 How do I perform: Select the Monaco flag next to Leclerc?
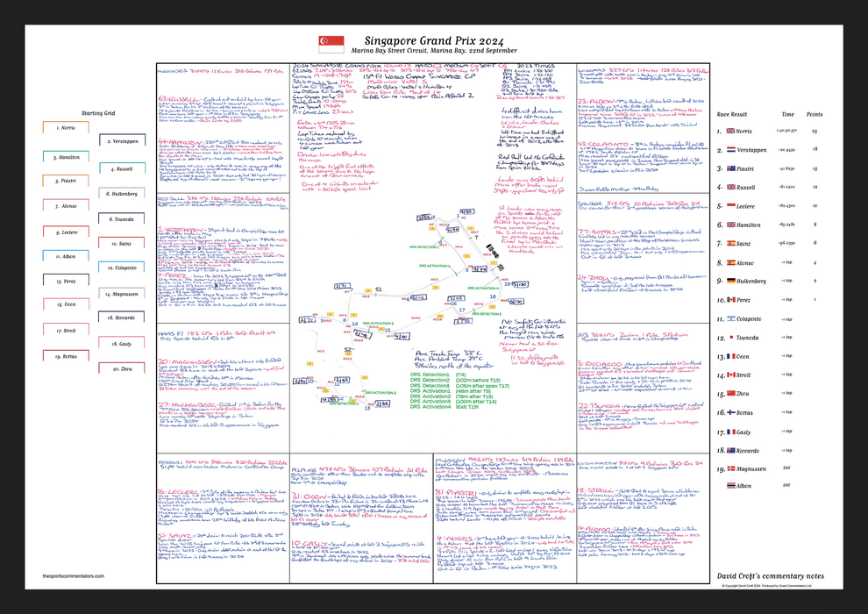732,206
